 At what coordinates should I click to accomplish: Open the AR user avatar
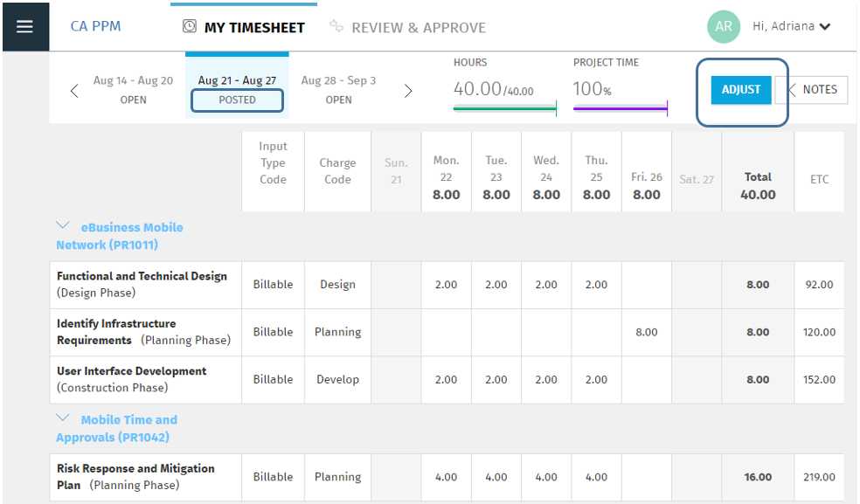pyautogui.click(x=724, y=26)
